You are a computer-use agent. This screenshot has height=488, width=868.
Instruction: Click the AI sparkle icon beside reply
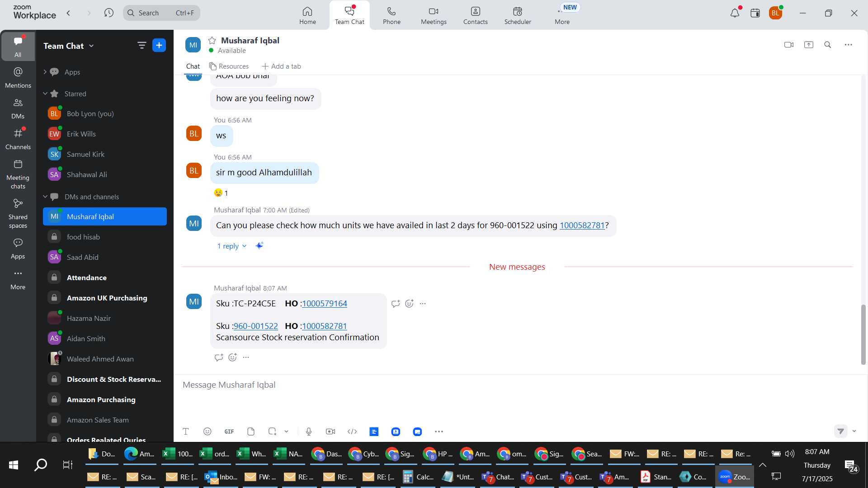tap(259, 246)
